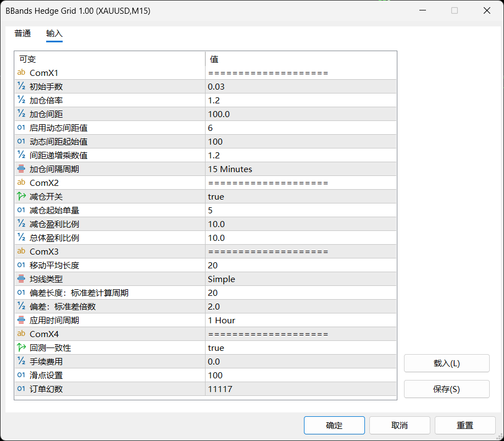Select the 输入 tab
Viewport: 504px width, 441px height.
tap(54, 34)
